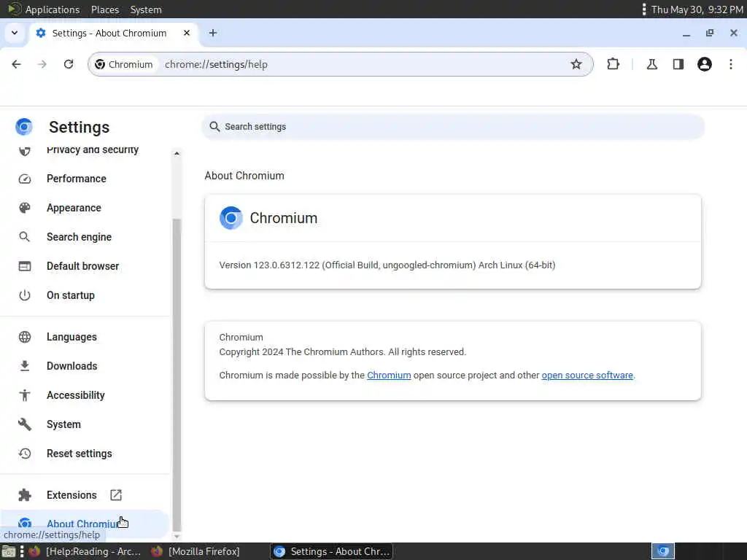Click the Performance gauge icon
Viewport: 747px width, 560px height.
point(25,179)
